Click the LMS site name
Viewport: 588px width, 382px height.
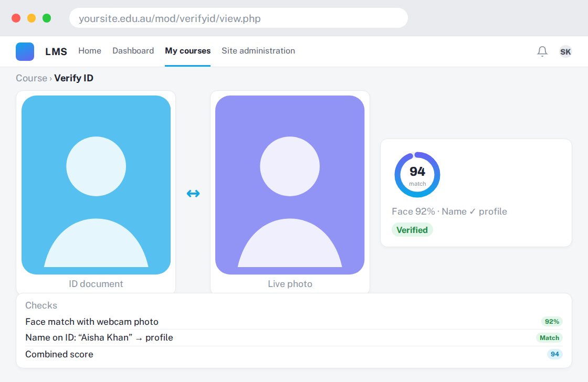(x=56, y=51)
